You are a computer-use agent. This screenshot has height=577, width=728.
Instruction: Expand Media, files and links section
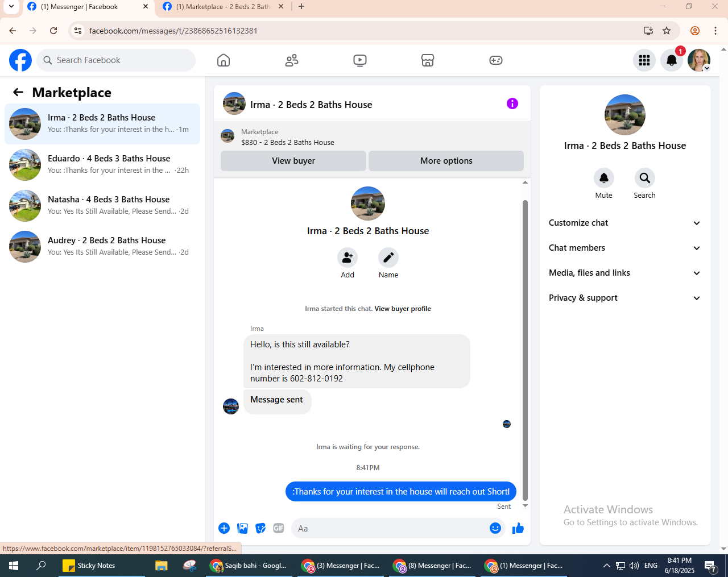624,273
